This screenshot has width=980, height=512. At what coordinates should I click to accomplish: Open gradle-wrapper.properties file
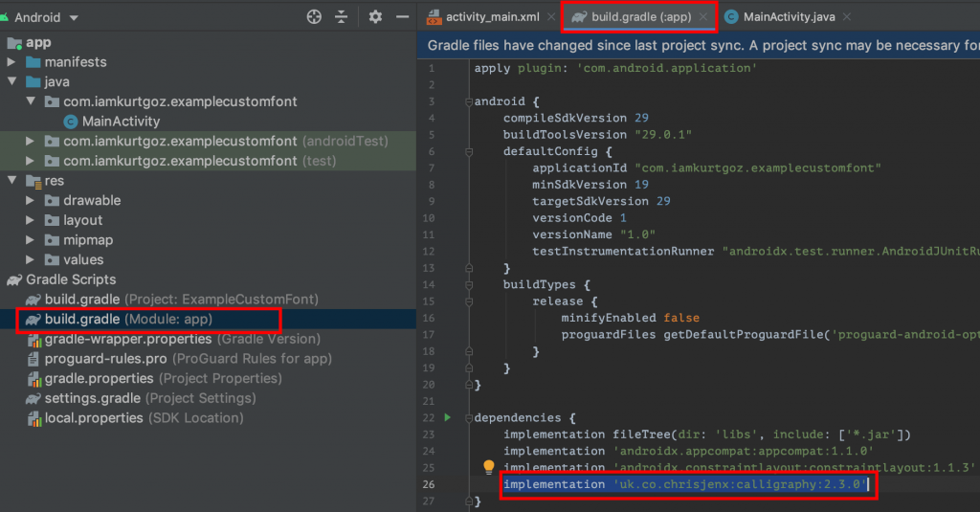pos(174,339)
